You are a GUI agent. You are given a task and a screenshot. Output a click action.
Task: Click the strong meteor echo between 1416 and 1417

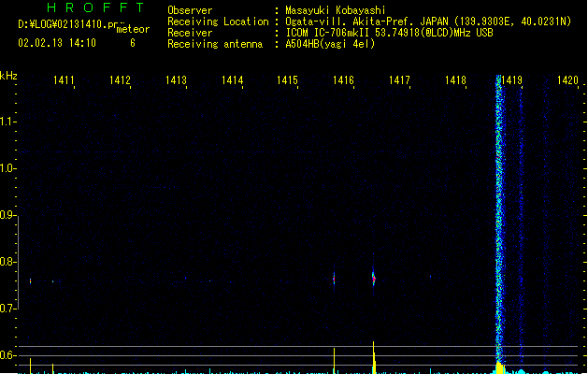pyautogui.click(x=373, y=278)
